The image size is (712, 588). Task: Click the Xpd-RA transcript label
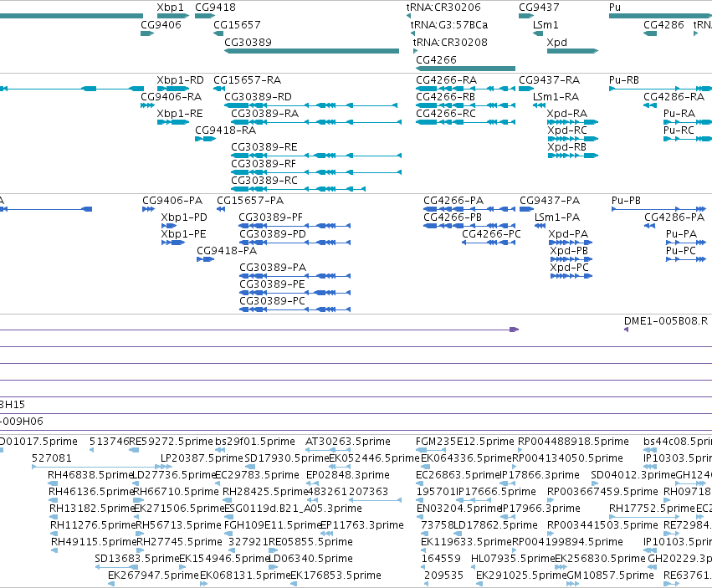[567, 113]
